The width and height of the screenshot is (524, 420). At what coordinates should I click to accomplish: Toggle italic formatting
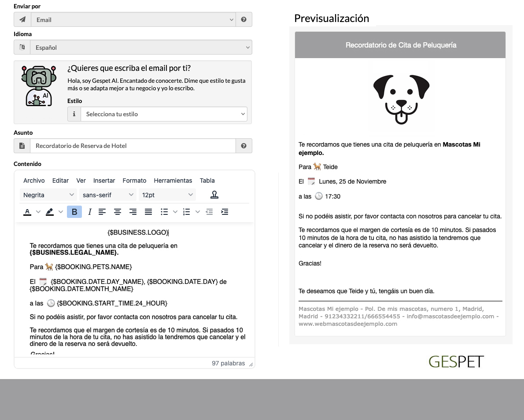point(90,212)
